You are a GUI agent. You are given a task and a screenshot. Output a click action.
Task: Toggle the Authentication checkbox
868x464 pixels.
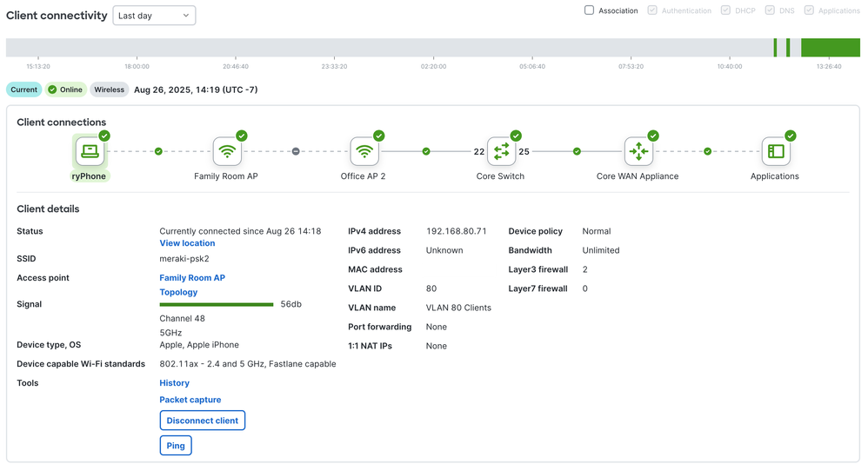tap(652, 10)
